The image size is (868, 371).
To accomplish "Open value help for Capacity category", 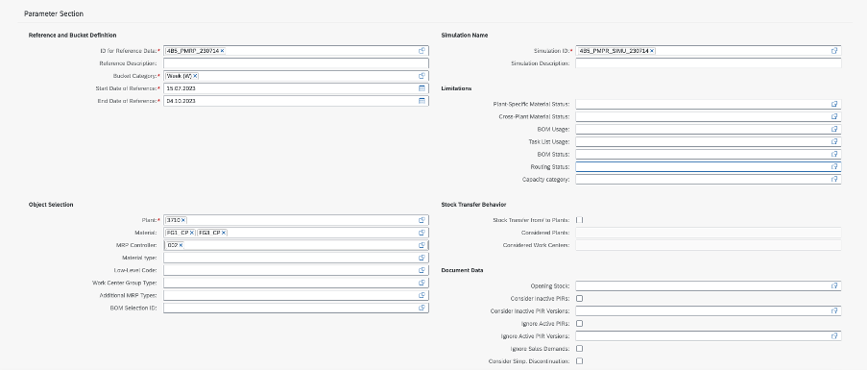I will tap(834, 180).
